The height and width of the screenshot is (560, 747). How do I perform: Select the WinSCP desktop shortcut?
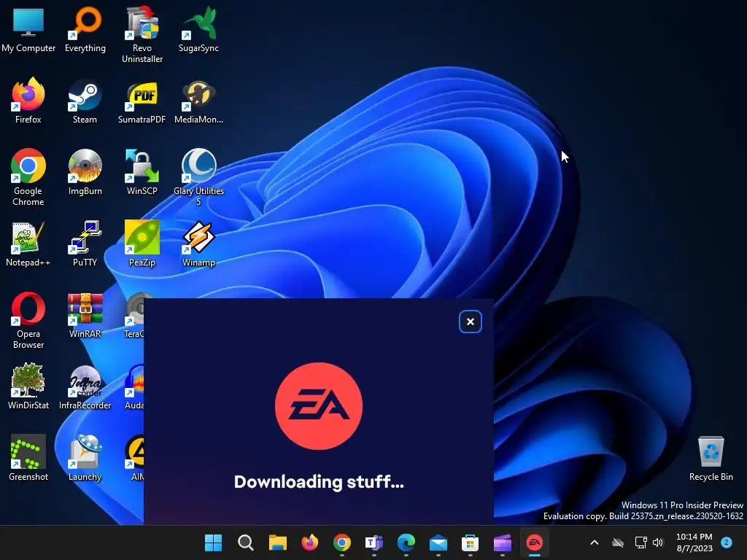coord(142,172)
